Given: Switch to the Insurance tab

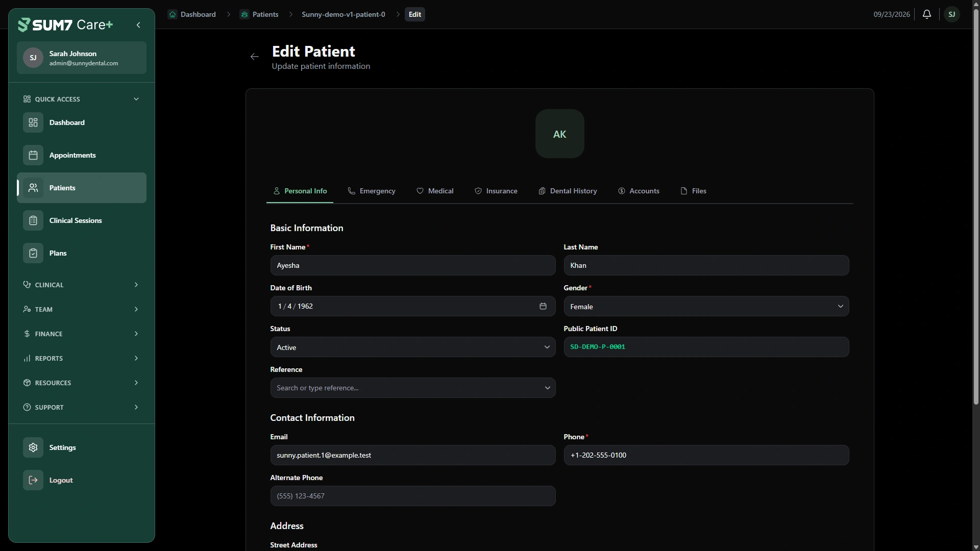Looking at the screenshot, I should [x=496, y=191].
